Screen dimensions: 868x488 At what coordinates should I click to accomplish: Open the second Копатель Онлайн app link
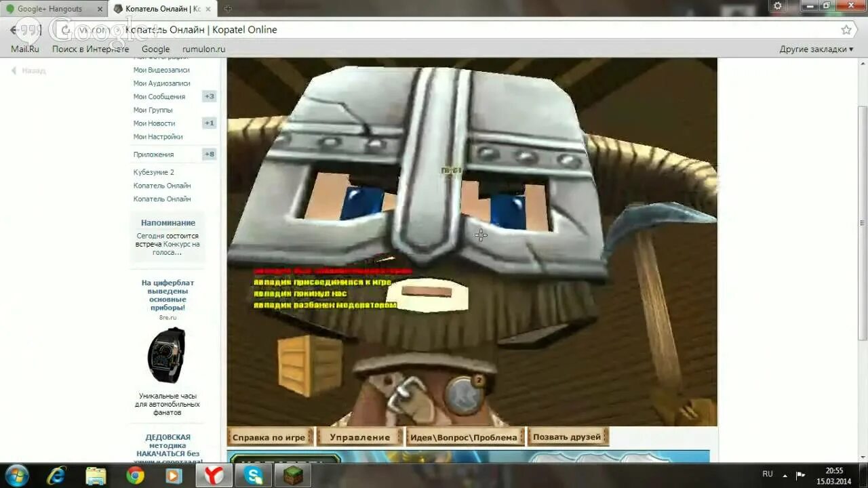(161, 199)
